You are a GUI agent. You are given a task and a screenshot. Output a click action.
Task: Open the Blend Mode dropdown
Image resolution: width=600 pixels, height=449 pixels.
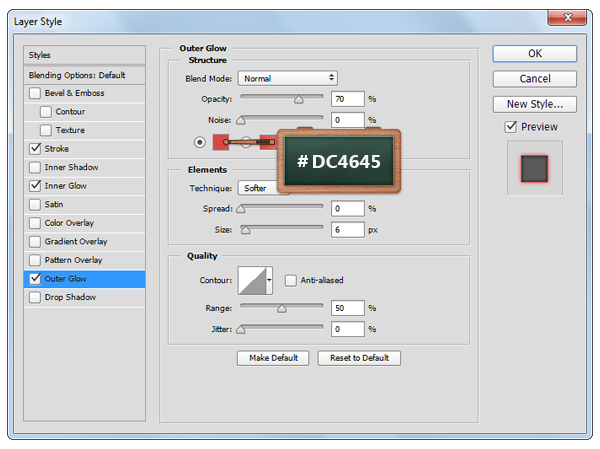[x=287, y=78]
